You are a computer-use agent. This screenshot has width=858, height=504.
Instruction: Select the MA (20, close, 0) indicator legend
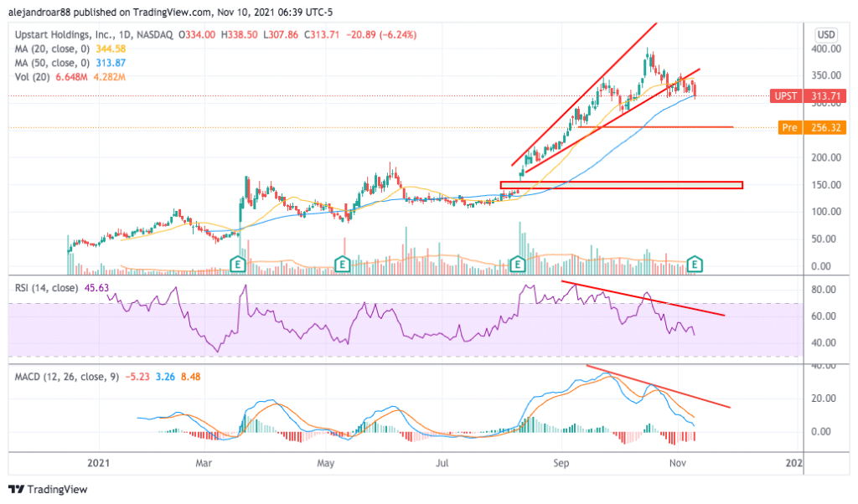[x=53, y=49]
